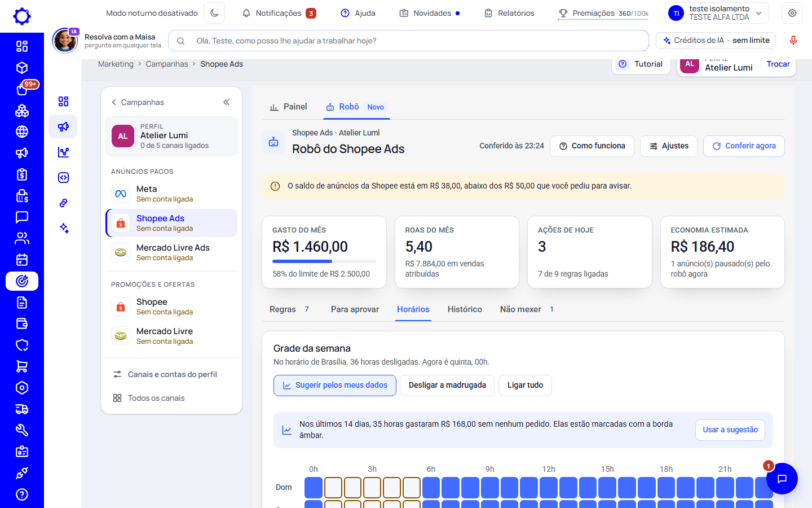Open the Ajuda help link
The image size is (812, 508).
(x=358, y=13)
